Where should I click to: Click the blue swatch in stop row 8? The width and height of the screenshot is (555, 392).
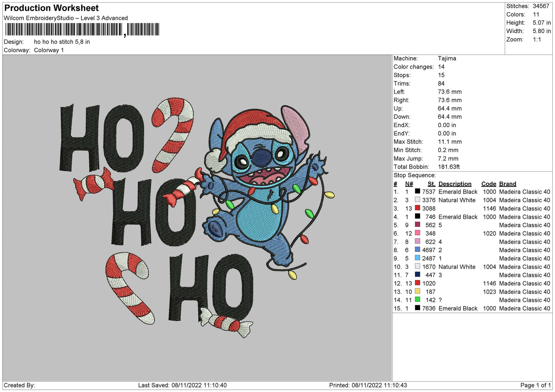point(417,250)
